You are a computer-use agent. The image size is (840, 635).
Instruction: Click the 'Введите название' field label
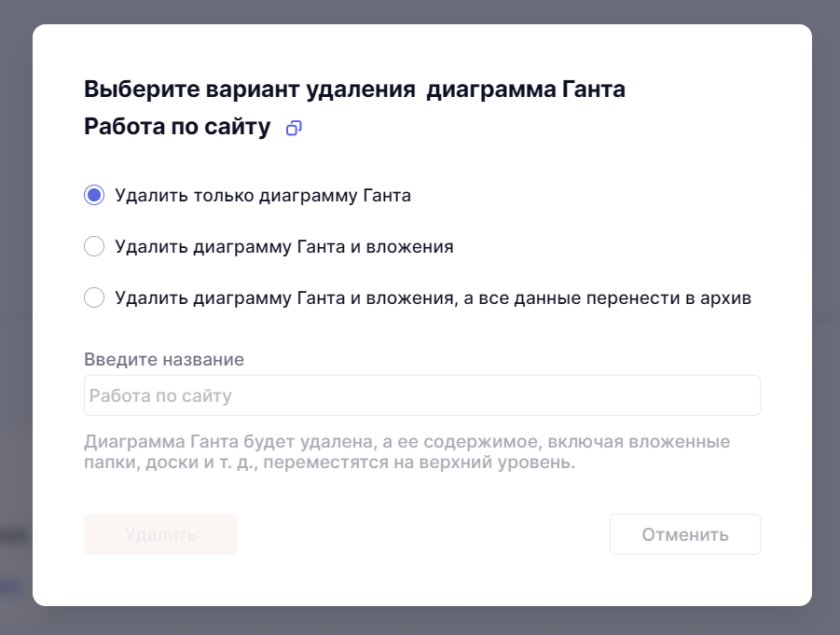(164, 359)
